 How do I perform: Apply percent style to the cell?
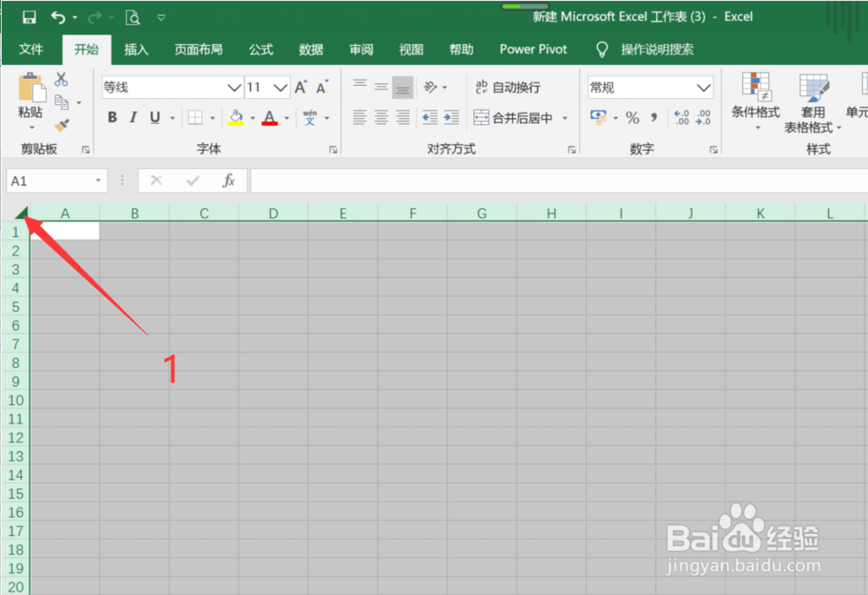[x=633, y=117]
